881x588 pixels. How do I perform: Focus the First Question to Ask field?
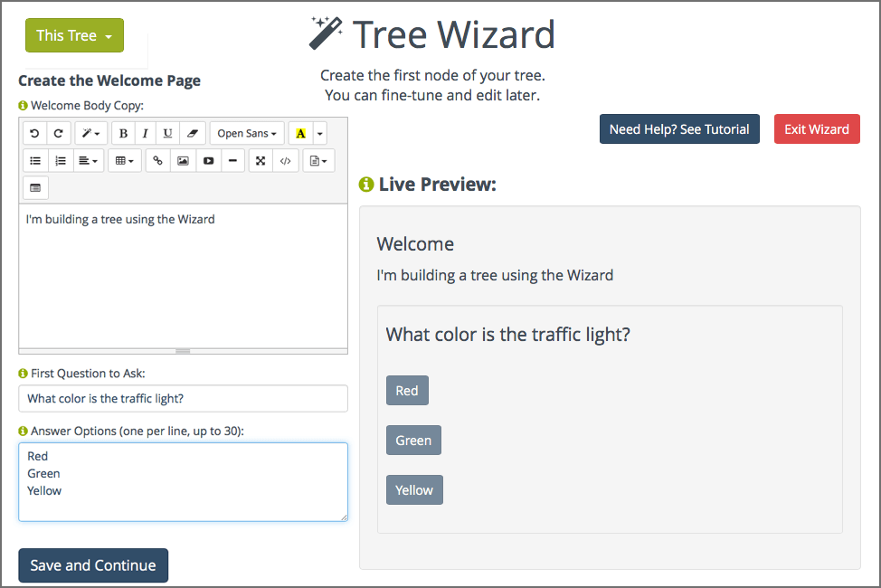coord(184,399)
